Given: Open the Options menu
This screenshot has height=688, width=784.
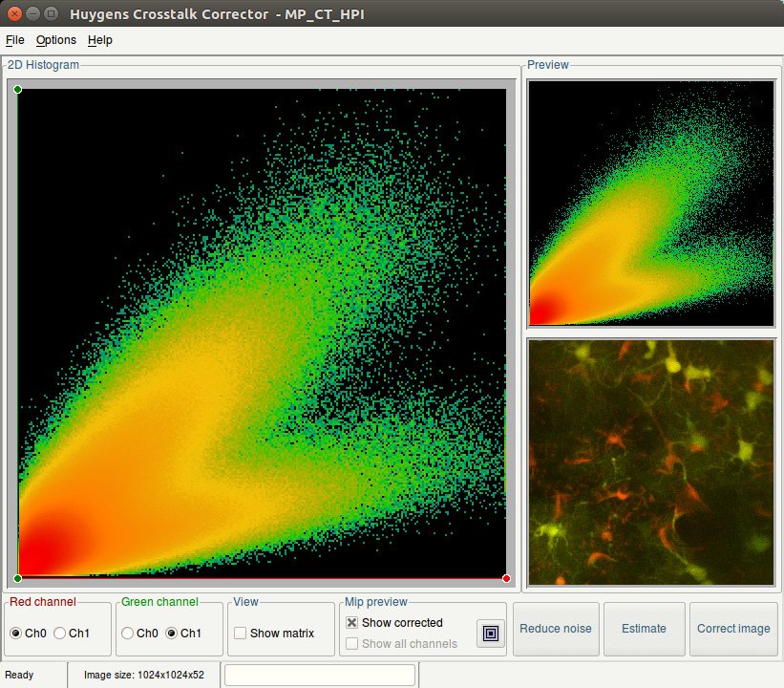Looking at the screenshot, I should click(x=56, y=40).
